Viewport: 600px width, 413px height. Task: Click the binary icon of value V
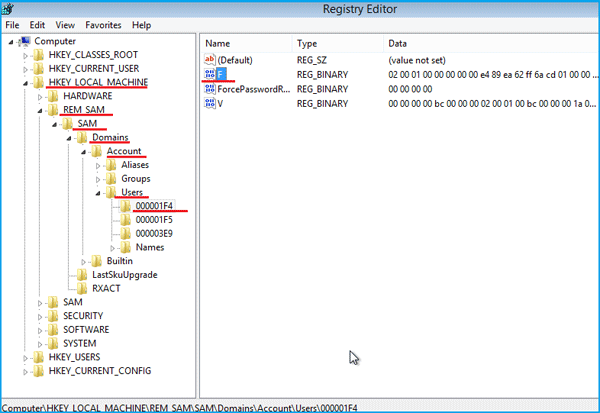click(210, 103)
